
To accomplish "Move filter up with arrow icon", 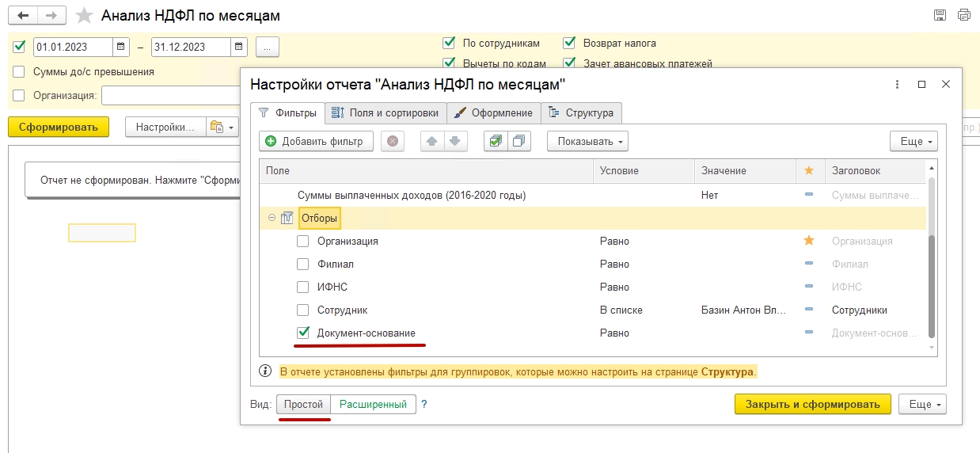I will click(431, 141).
